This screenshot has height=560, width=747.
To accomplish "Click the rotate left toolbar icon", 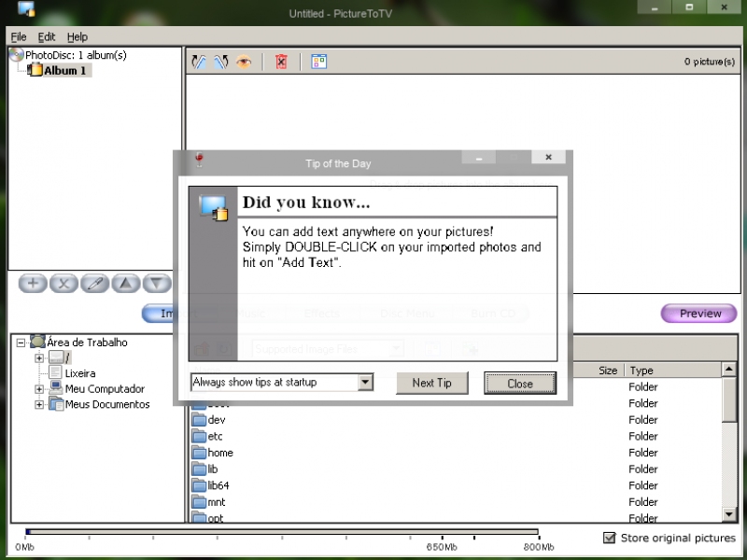I will [x=199, y=62].
